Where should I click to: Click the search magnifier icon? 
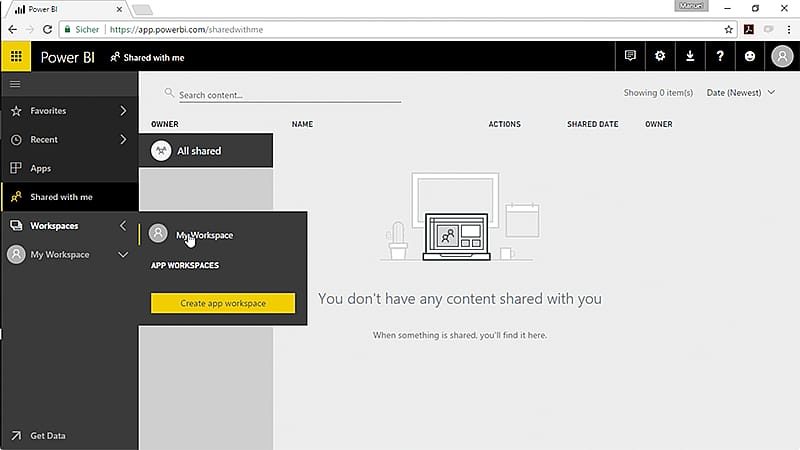coord(169,92)
